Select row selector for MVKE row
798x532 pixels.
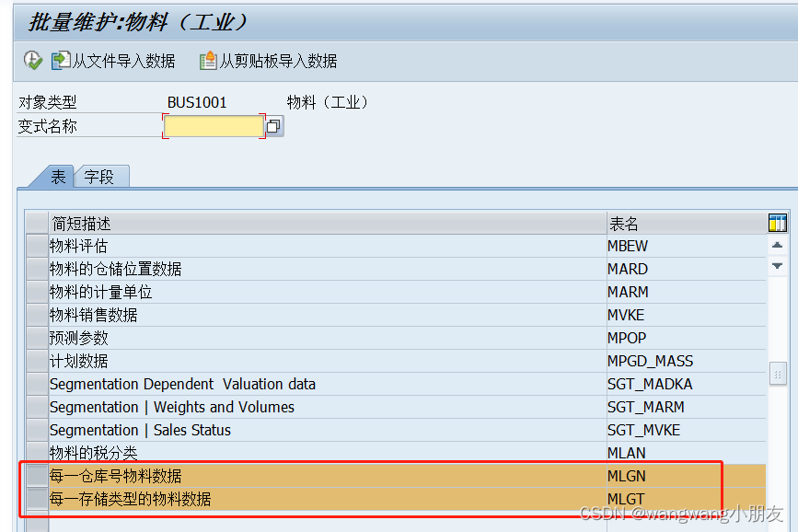(x=37, y=315)
